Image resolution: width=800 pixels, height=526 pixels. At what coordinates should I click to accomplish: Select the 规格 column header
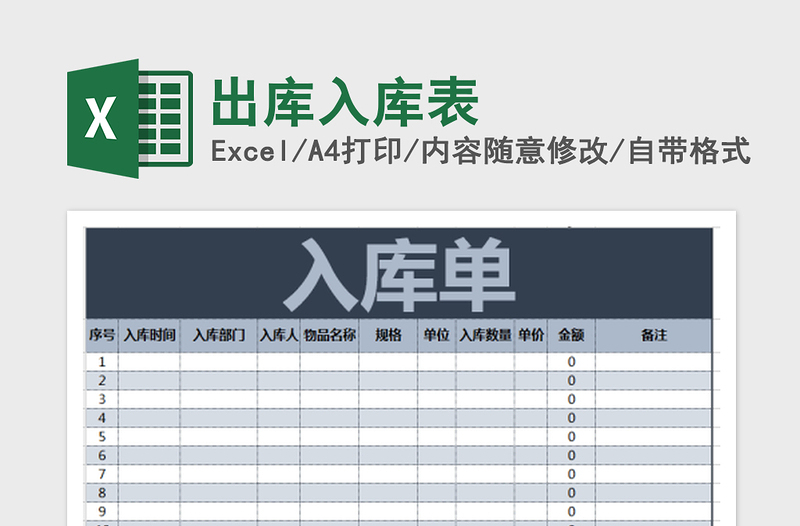[388, 335]
